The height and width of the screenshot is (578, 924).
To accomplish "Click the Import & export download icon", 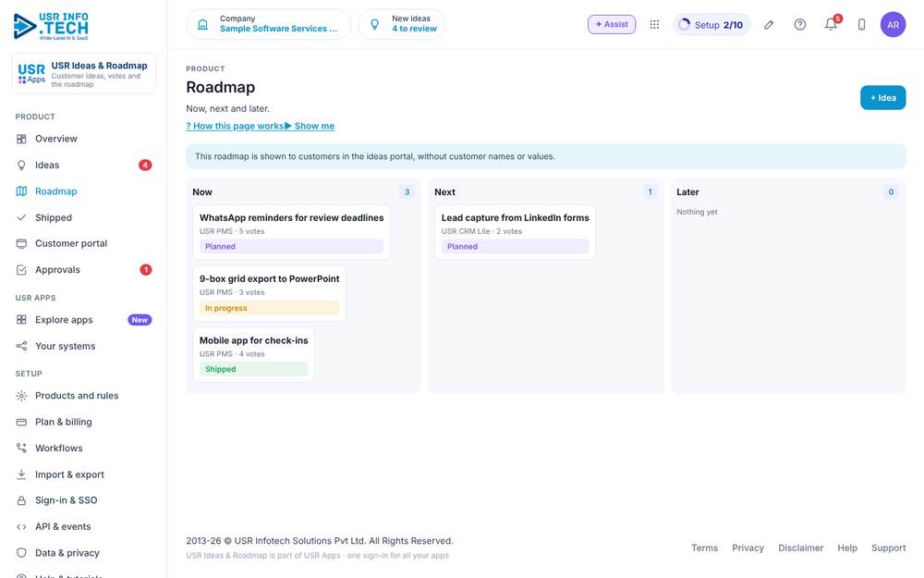I will 21,474.
